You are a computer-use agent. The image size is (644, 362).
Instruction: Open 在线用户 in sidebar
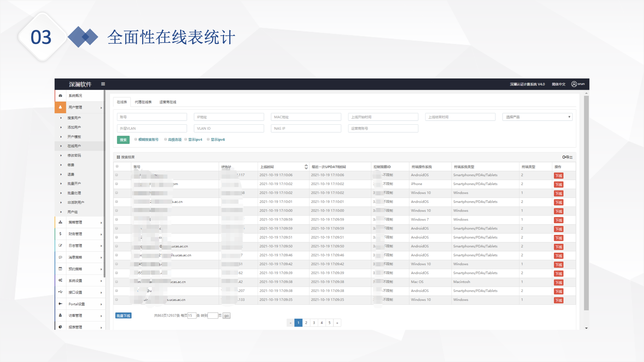(74, 146)
